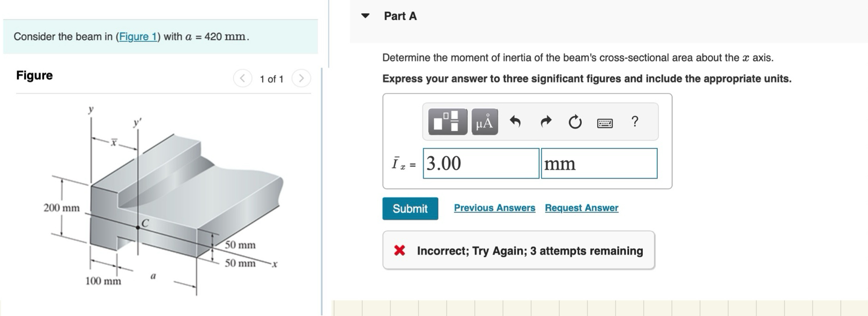Click the red X incorrect indicator

click(x=398, y=251)
